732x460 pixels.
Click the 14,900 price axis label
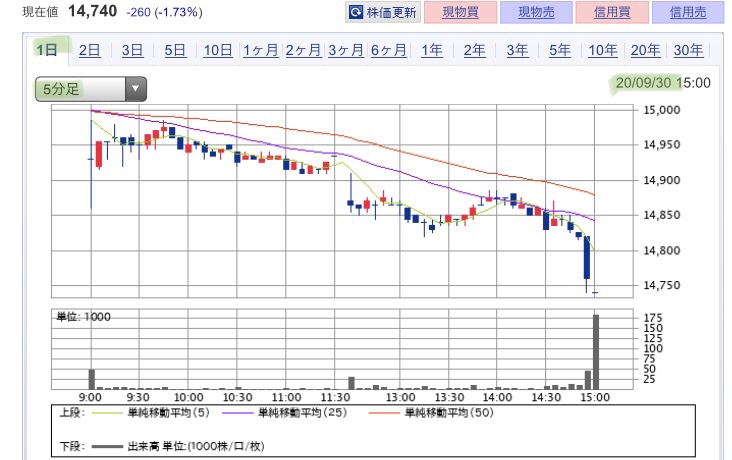(662, 180)
